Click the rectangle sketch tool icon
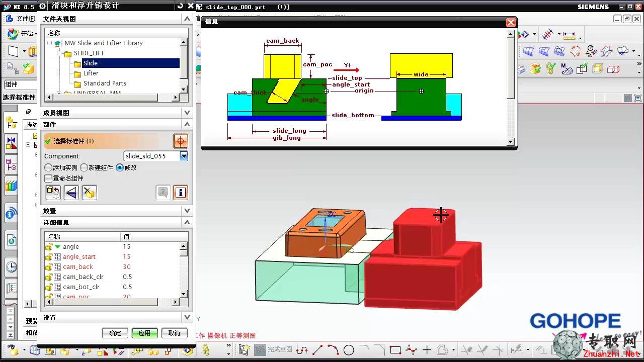 click(395, 350)
